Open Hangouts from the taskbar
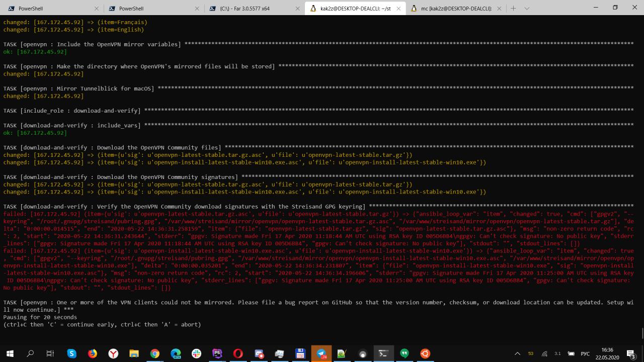Viewport: 644px width, 362px height. coord(404,353)
